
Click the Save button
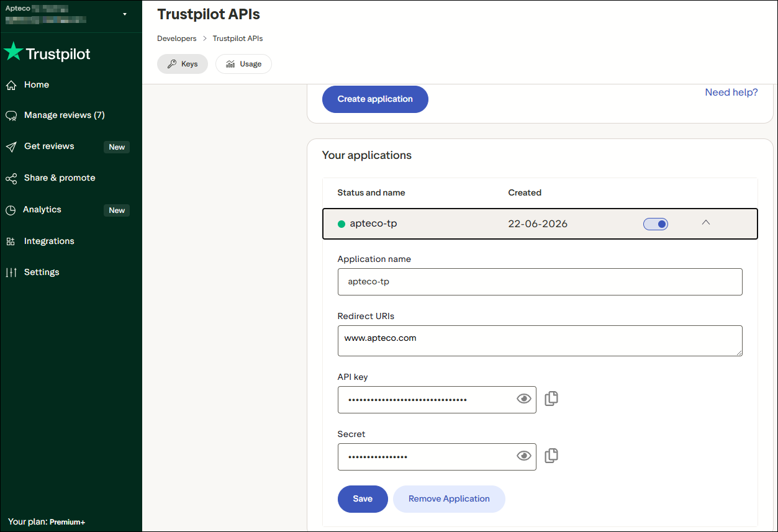pos(363,499)
